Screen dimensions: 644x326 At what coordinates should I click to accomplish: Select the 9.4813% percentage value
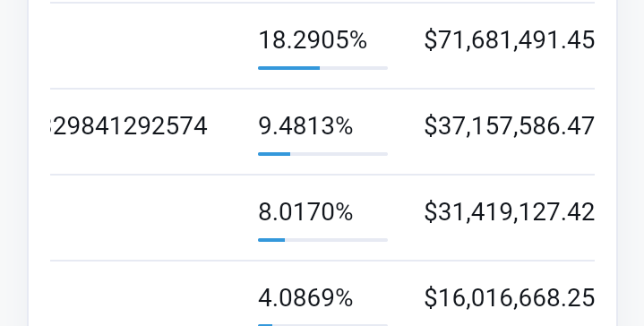pos(305,126)
